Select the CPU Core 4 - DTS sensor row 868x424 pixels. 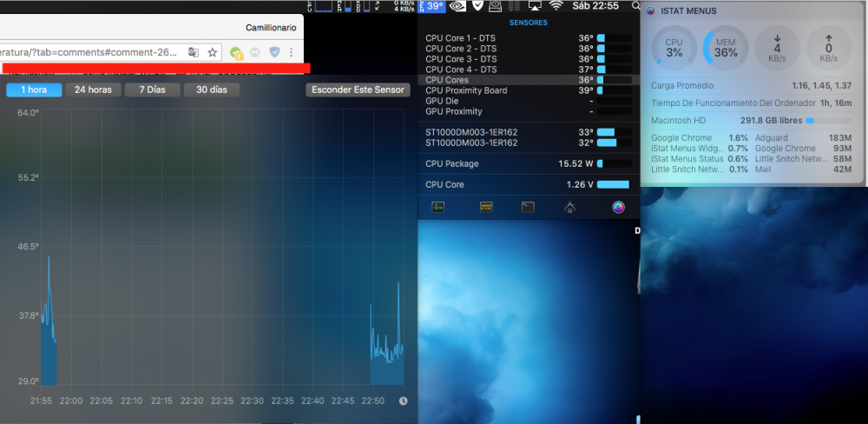529,70
